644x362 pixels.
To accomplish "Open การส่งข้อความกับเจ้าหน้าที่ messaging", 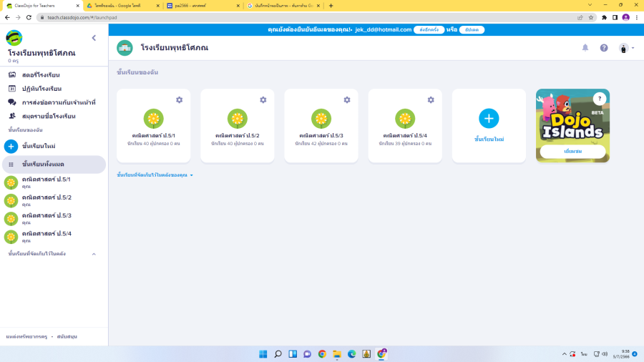I will point(59,102).
